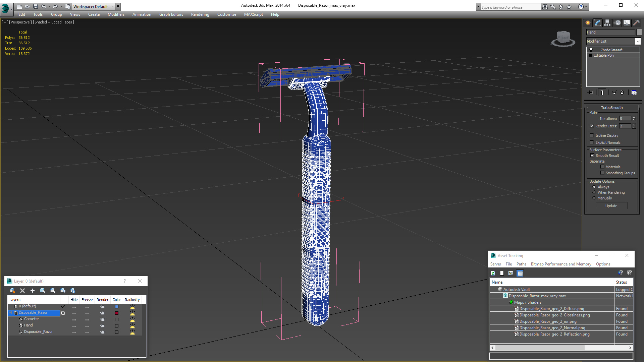Click the Save File icon in quick access toolbar
Image resolution: width=644 pixels, height=362 pixels.
pyautogui.click(x=36, y=6)
